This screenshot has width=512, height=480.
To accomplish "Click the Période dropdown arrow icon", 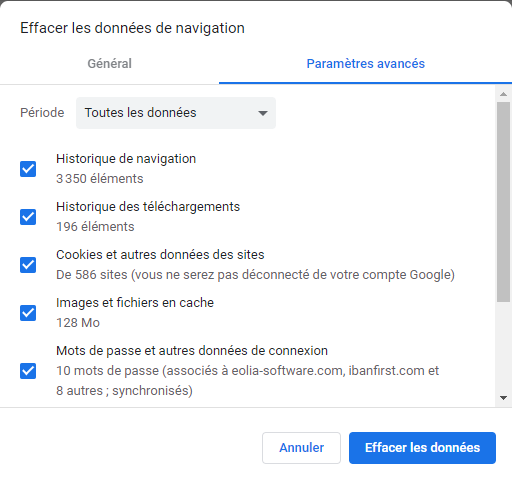I will [263, 113].
